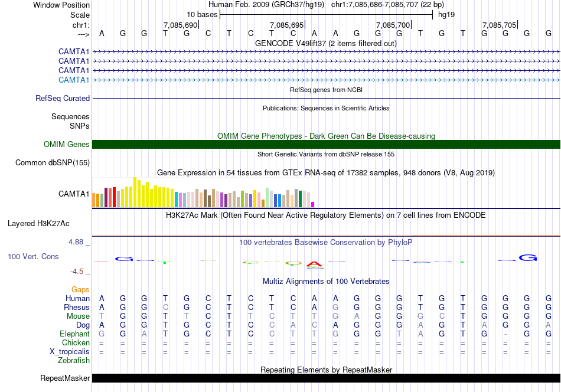Click the magenta last bar in GTEx chart

coord(313,205)
